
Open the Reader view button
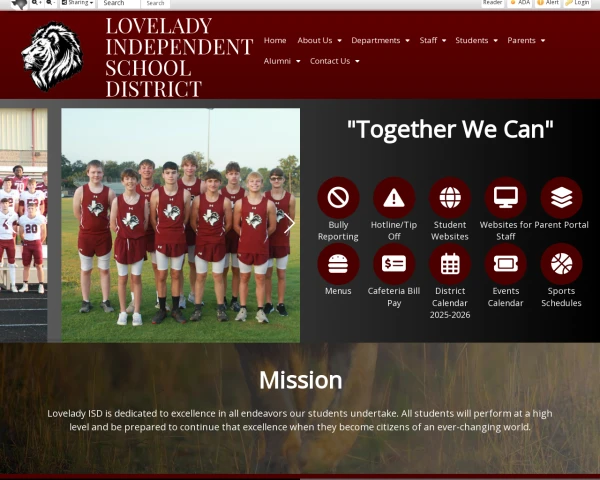pyautogui.click(x=492, y=3)
